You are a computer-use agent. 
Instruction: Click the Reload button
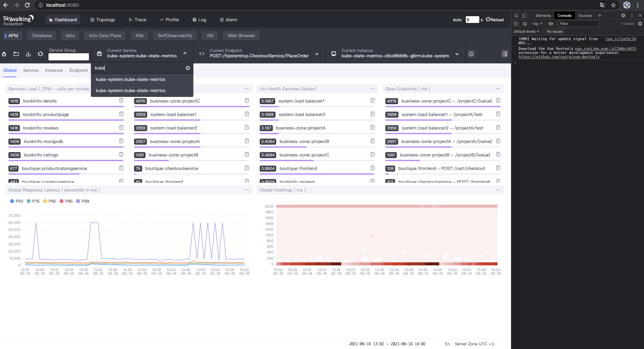[495, 20]
